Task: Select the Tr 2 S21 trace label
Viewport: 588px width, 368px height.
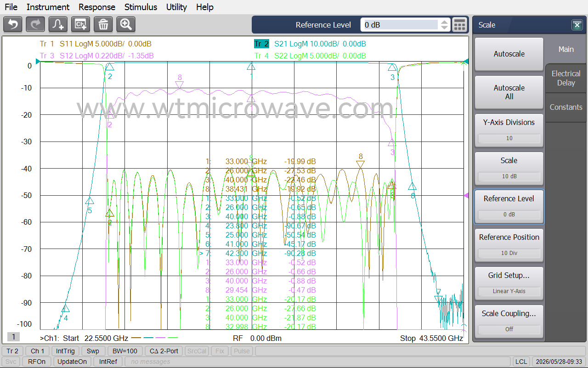Action: [x=310, y=44]
